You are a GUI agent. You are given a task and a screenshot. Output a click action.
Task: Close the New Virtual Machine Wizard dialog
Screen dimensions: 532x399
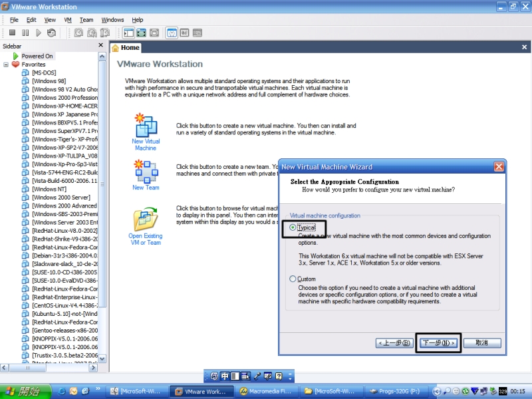(x=498, y=167)
